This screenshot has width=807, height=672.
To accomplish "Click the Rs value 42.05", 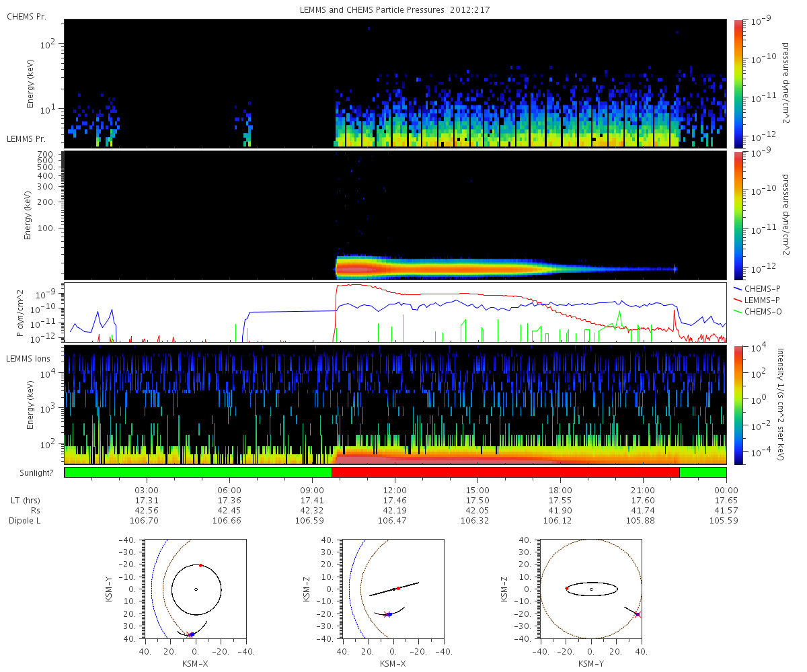I will click(477, 510).
